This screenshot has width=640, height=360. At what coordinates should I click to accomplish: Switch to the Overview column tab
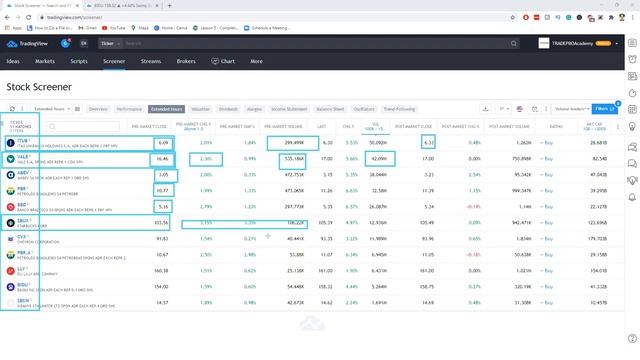coord(98,109)
